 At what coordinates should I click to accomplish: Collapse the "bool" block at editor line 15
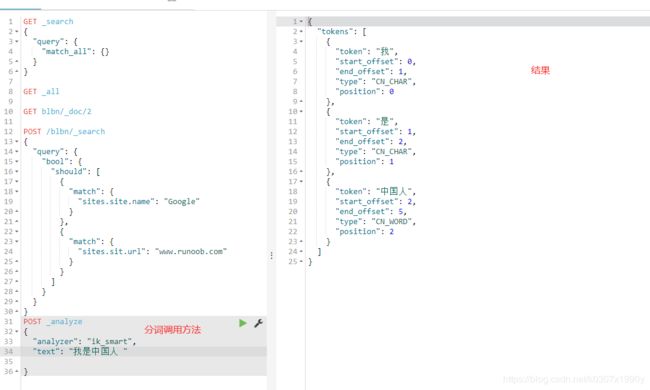point(17,161)
